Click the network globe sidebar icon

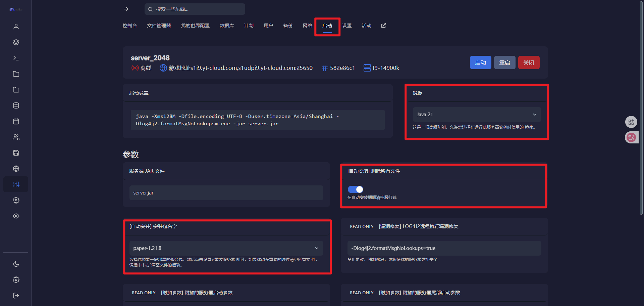coord(16,169)
